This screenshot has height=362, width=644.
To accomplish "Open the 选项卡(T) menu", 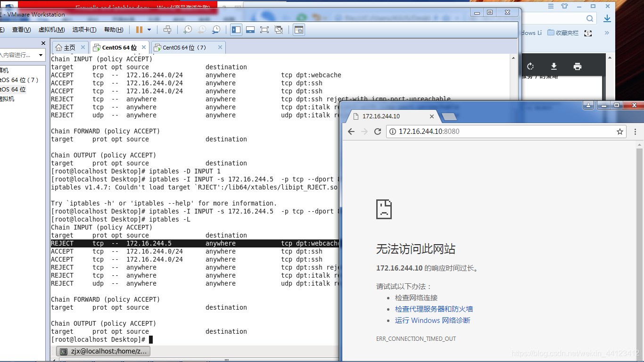I will coord(84,30).
